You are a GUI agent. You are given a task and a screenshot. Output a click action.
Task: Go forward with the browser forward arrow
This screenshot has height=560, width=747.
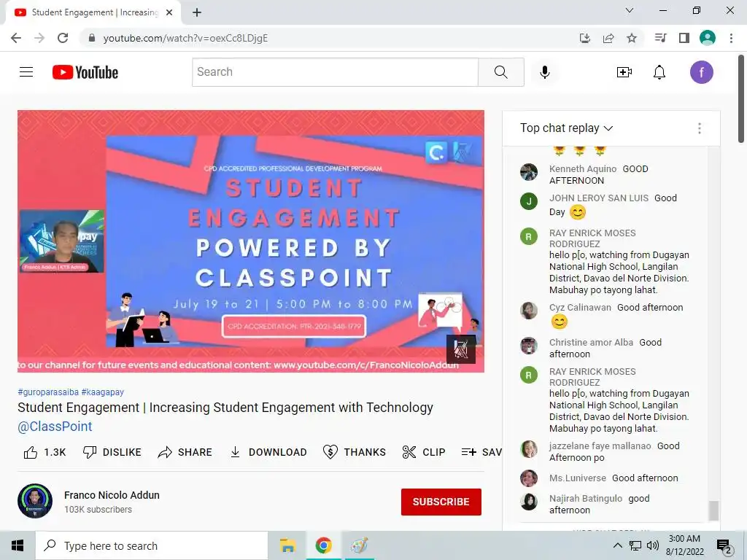39,38
